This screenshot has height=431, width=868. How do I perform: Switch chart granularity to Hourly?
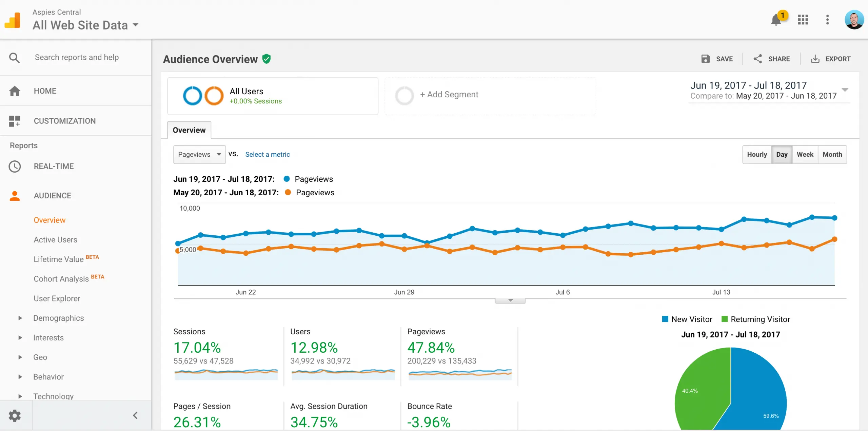(757, 155)
